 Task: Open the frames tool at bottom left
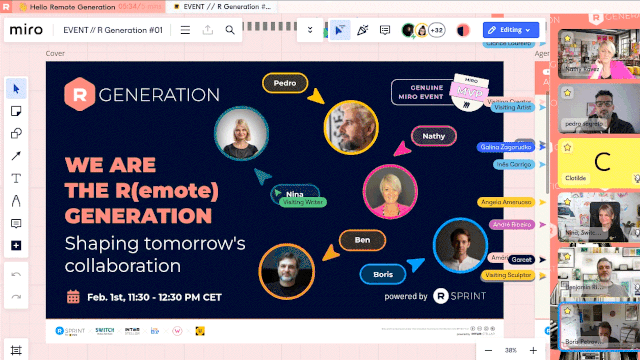16,350
